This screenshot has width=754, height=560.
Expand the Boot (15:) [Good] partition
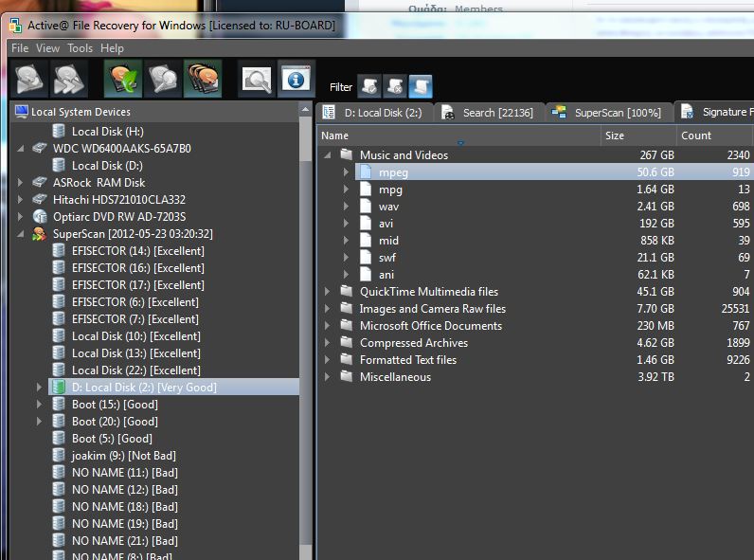click(40, 405)
